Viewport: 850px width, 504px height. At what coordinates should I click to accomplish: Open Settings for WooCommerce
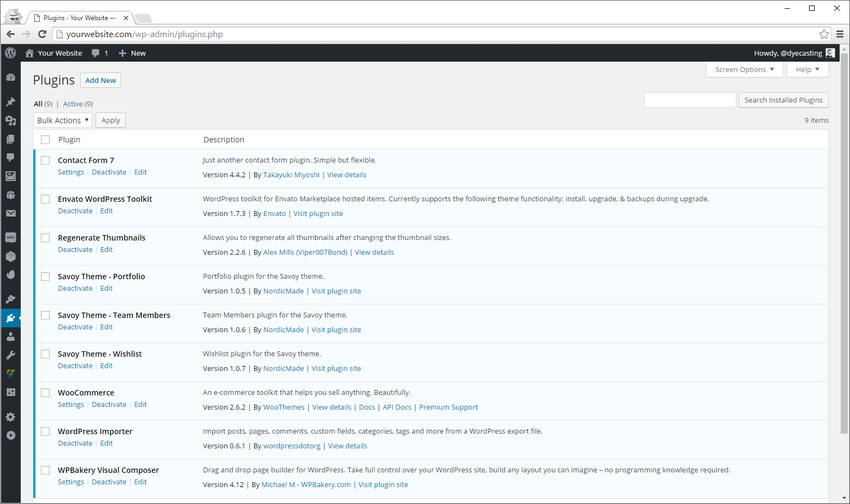click(x=71, y=405)
